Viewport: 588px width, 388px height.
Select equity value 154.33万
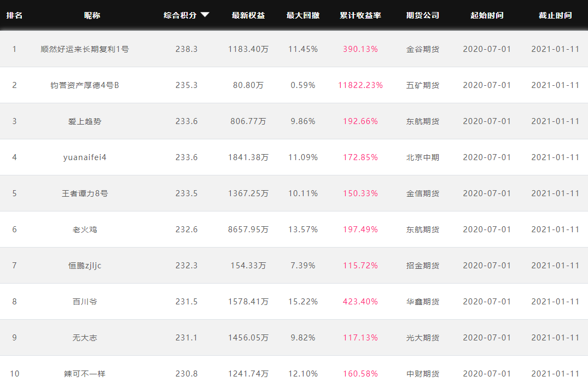point(248,266)
